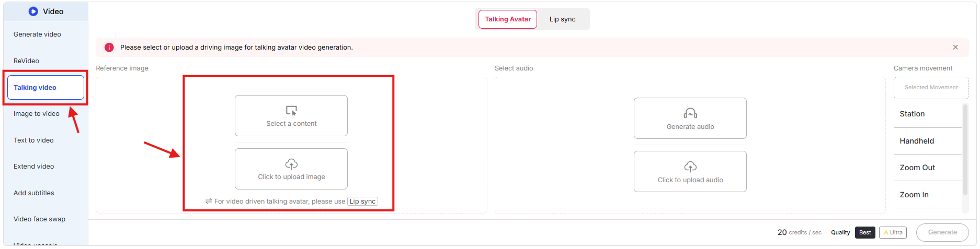Image resolution: width=980 pixels, height=249 pixels.
Task: Dismiss the warning banner with X
Action: 955,48
